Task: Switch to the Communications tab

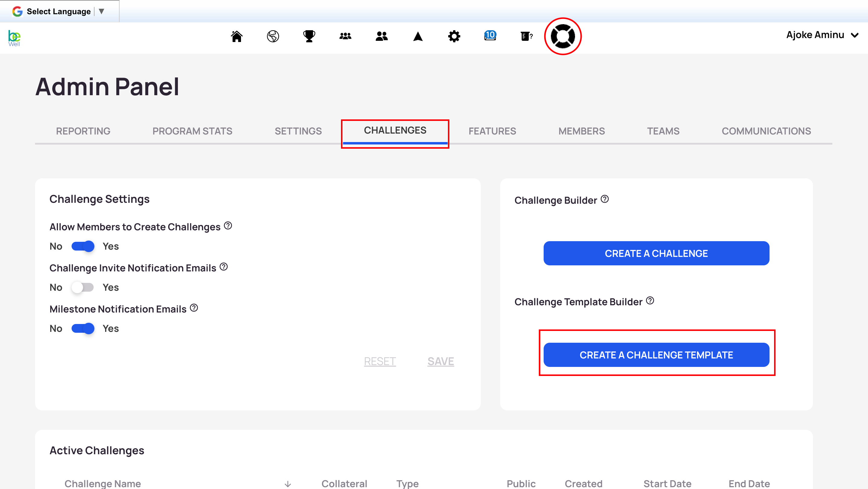Action: (x=766, y=131)
